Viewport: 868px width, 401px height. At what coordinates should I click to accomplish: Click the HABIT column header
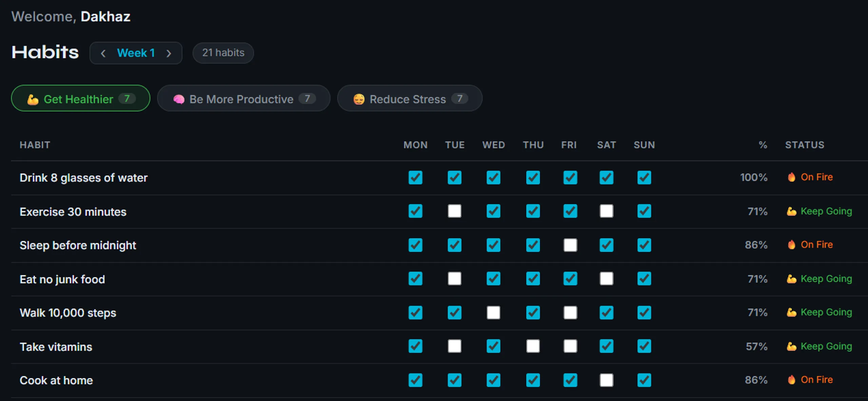tap(35, 145)
